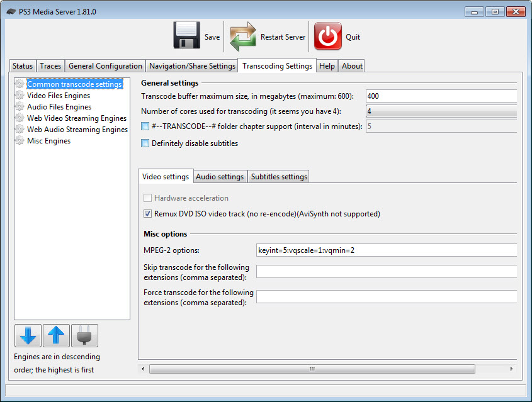Move engine down with blue down arrow
Image resolution: width=532 pixels, height=402 pixels.
pyautogui.click(x=28, y=335)
